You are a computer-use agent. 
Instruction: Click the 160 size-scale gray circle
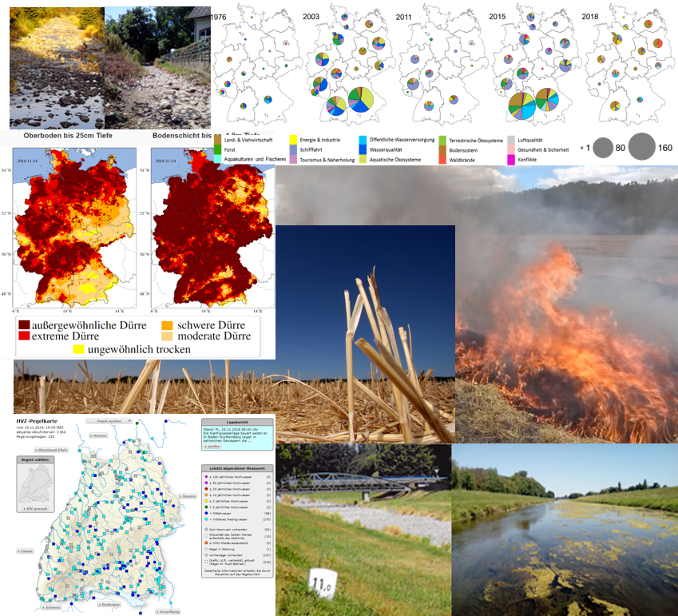point(642,147)
